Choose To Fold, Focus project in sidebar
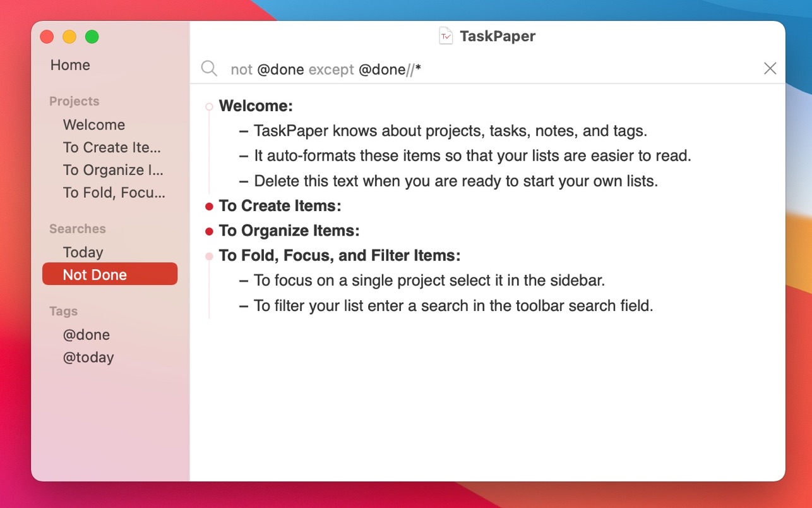 coord(114,193)
